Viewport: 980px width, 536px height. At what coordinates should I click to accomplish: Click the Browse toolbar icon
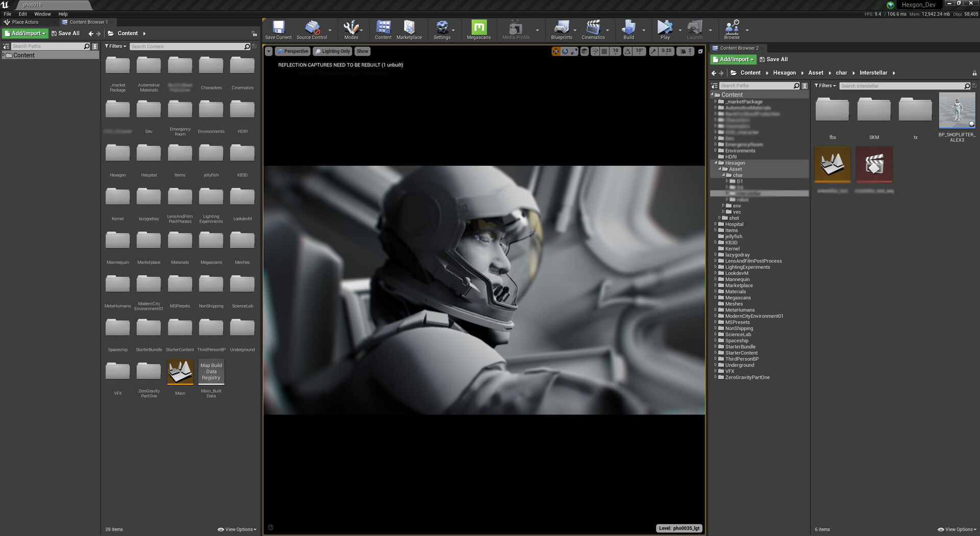click(x=732, y=30)
